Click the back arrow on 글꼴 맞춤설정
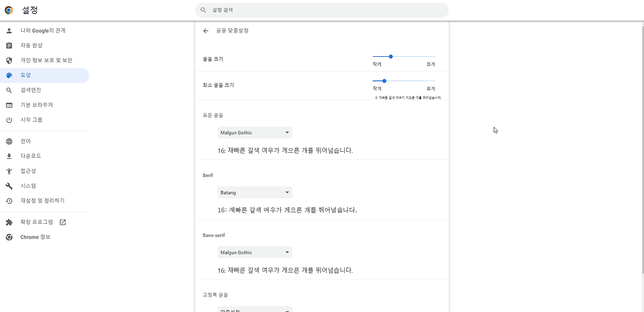This screenshot has height=312, width=644. (205, 31)
